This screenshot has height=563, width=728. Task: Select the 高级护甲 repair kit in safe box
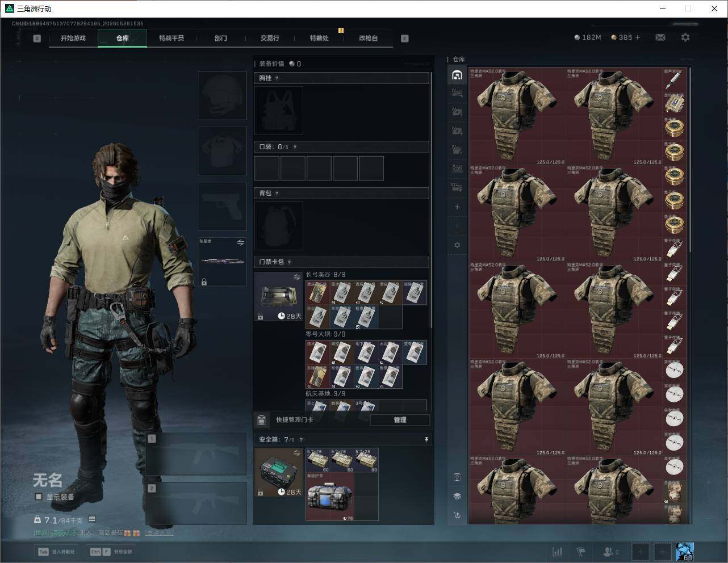[330, 497]
